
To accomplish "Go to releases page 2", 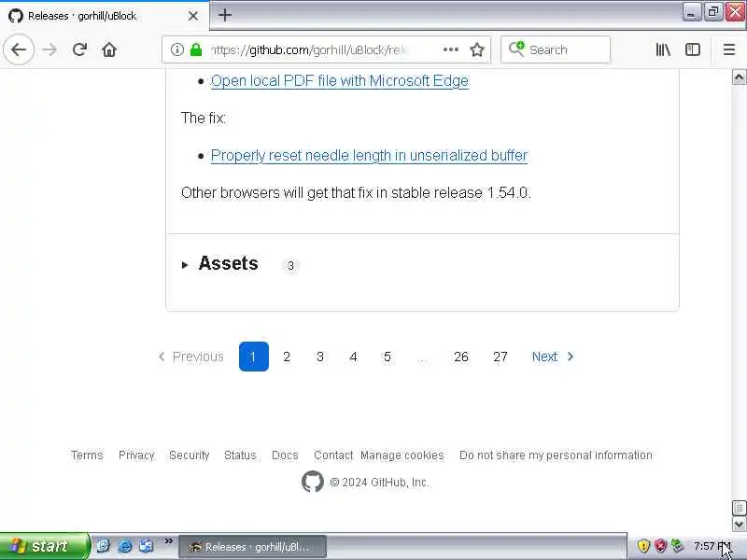I will coord(287,357).
